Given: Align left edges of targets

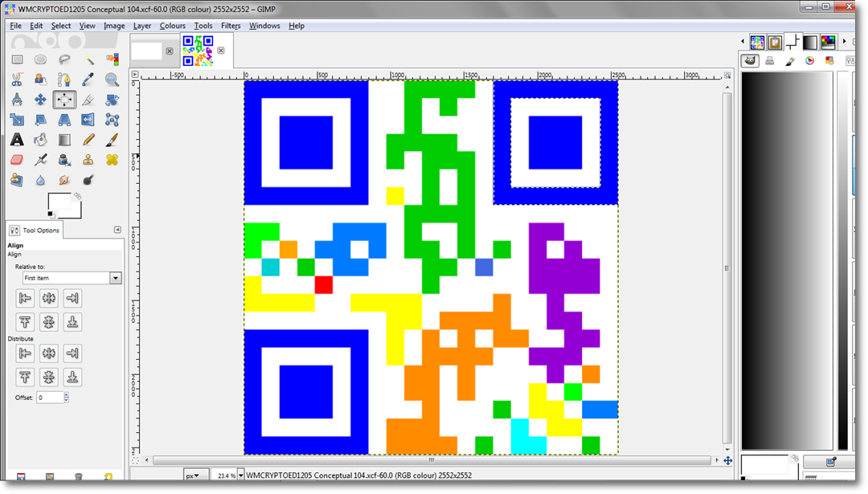Looking at the screenshot, I should [x=25, y=298].
